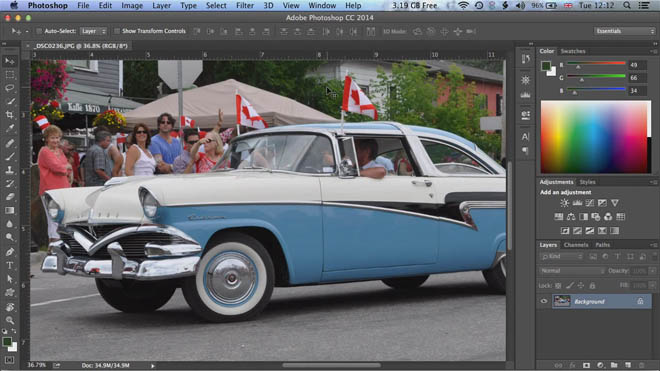This screenshot has width=660, height=371.
Task: Select the Lasso tool
Action: coord(10,88)
